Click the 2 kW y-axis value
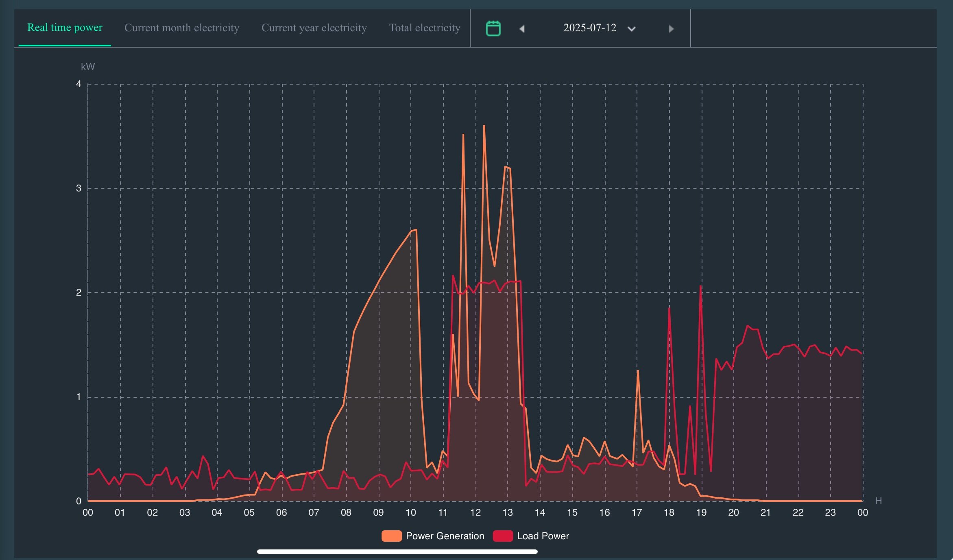This screenshot has height=560, width=953. pos(79,292)
